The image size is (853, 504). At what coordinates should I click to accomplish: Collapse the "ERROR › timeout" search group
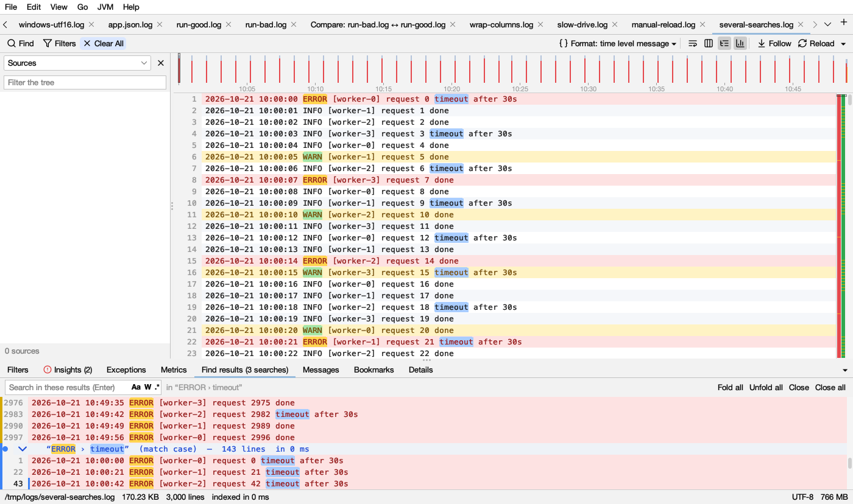pos(23,449)
